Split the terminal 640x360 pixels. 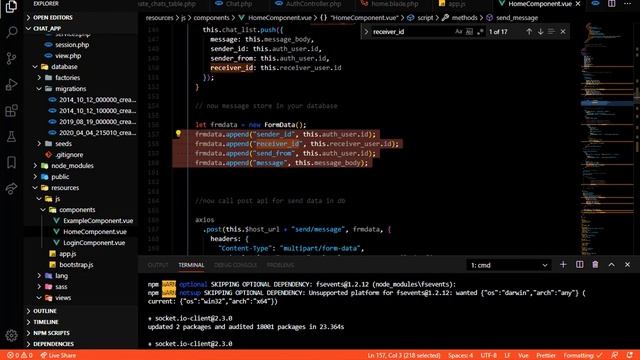tap(580, 265)
